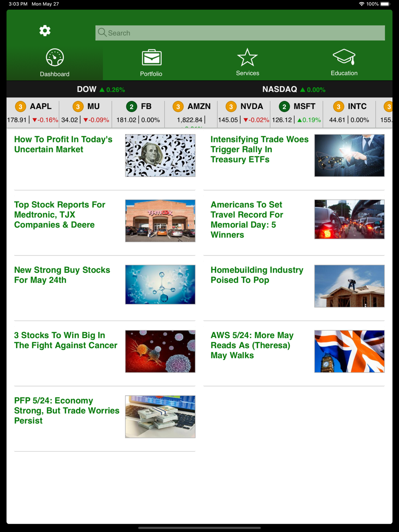Open 'AWS 5/24: More May Reads' article

[252, 345]
